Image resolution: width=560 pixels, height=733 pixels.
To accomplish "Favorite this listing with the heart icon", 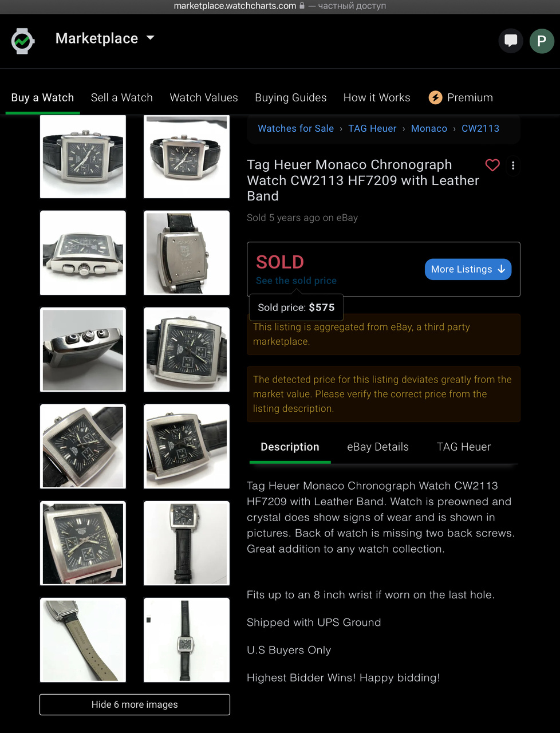I will 492,165.
